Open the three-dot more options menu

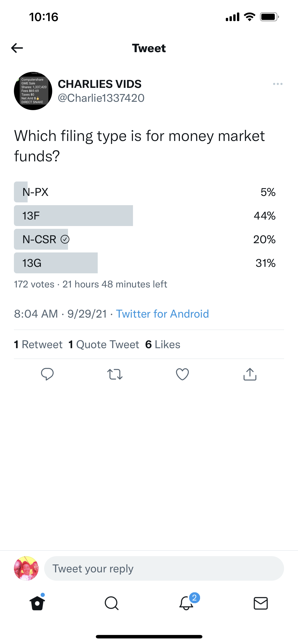[x=278, y=84]
